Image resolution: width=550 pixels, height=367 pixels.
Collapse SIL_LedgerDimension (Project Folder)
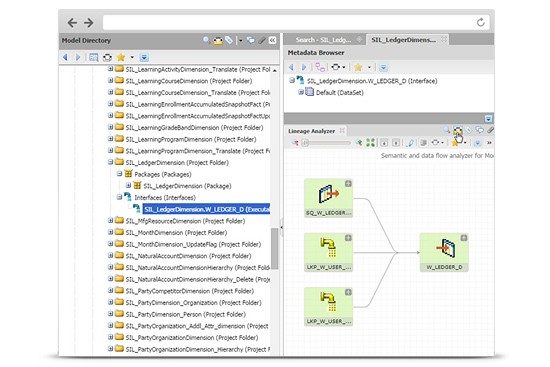[110, 162]
